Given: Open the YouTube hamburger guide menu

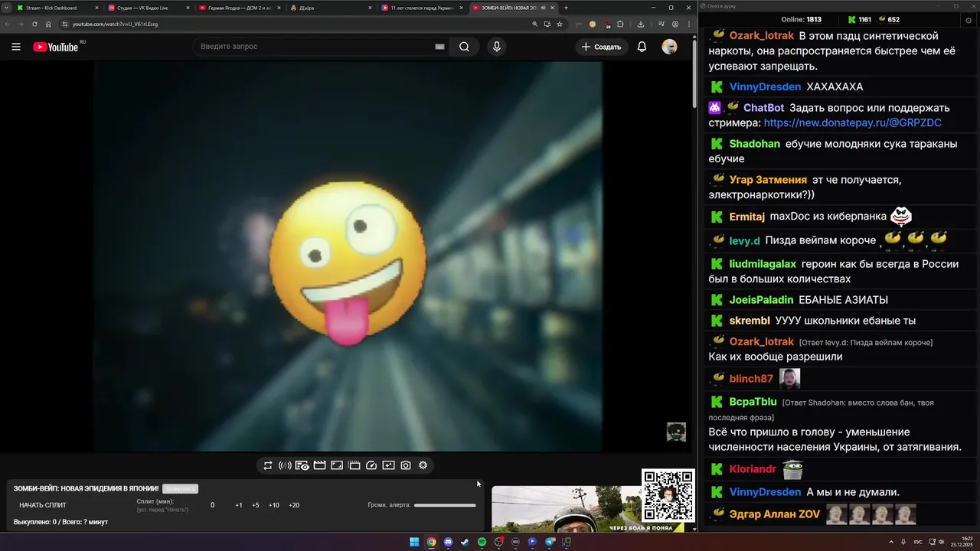Looking at the screenshot, I should coord(16,47).
